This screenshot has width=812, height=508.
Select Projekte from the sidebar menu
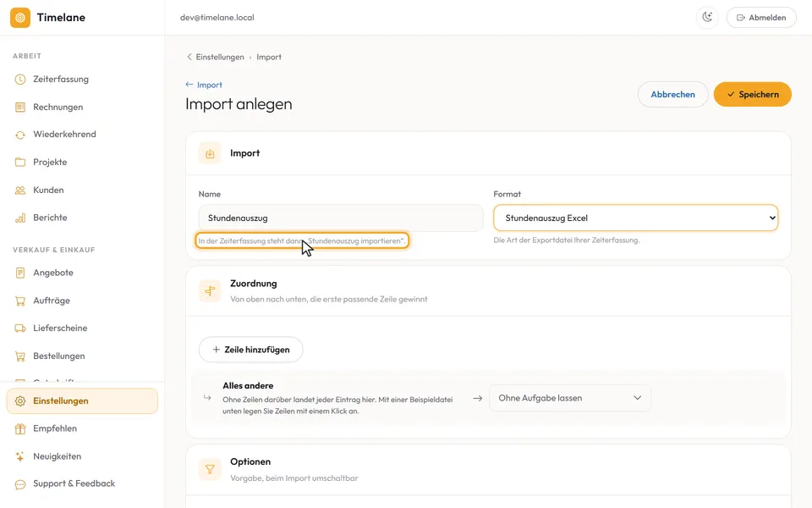pos(82,163)
